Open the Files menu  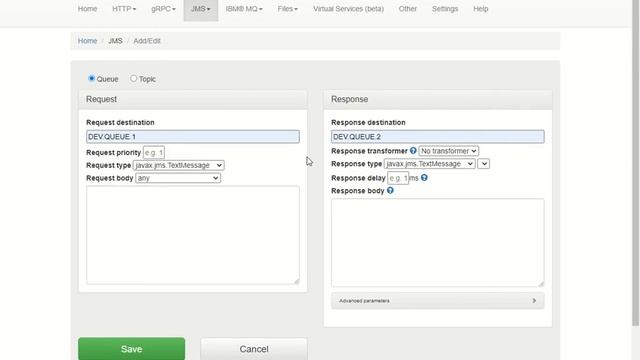(288, 9)
